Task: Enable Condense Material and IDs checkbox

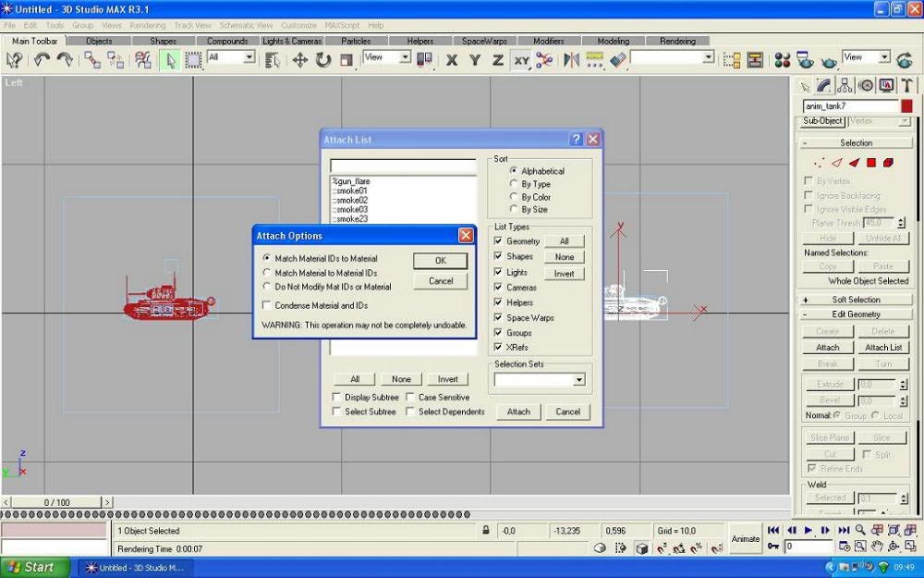Action: point(266,305)
